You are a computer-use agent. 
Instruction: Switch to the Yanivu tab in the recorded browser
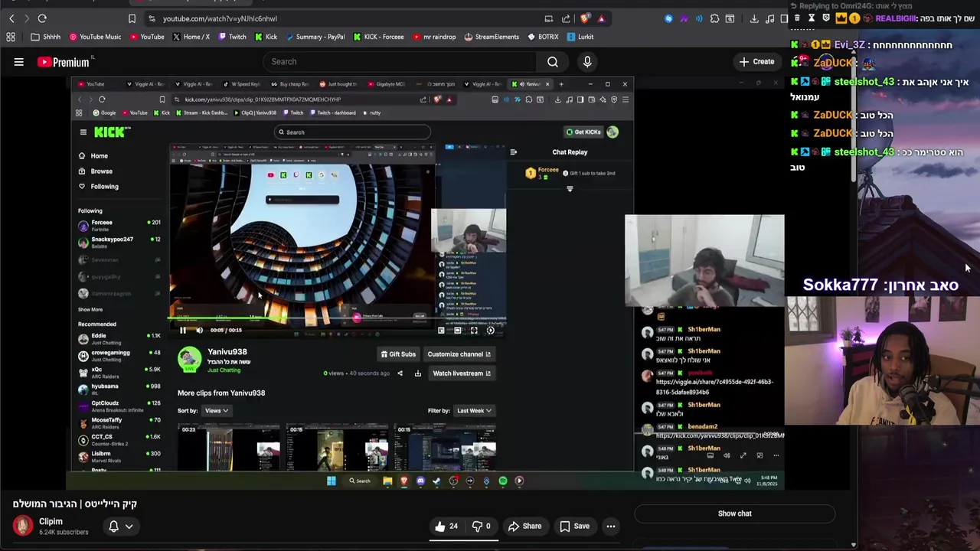[x=531, y=84]
